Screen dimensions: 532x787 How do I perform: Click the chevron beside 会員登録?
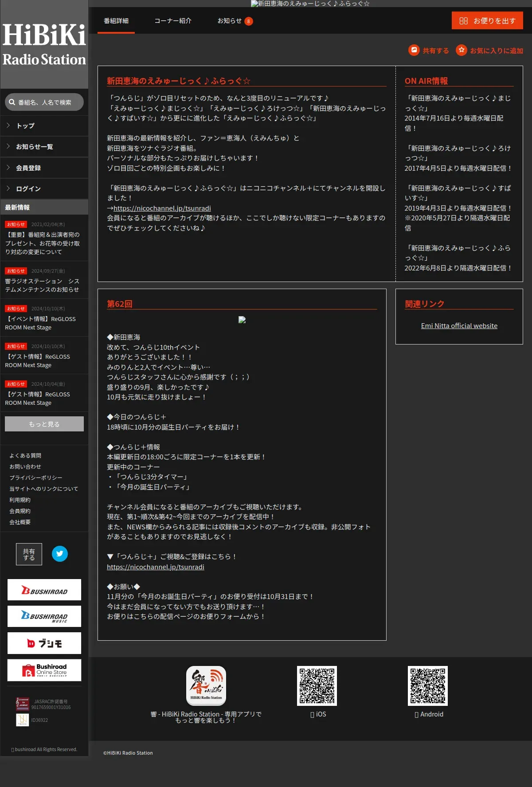coord(8,168)
